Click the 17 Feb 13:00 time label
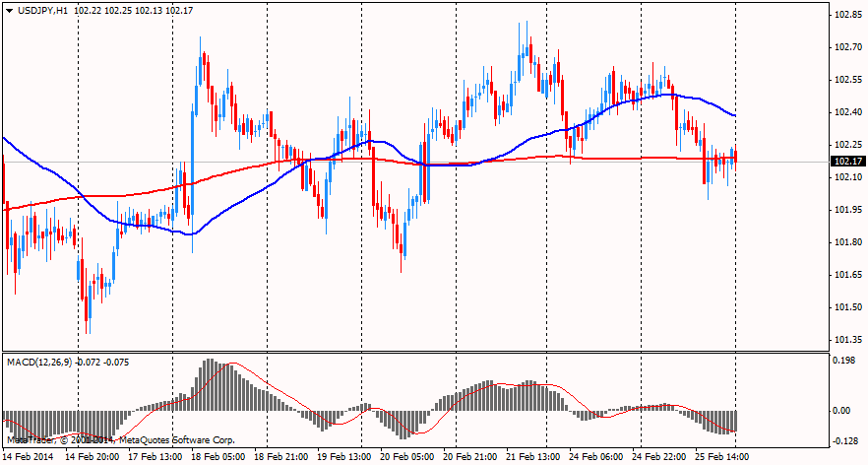The width and height of the screenshot is (868, 465). coord(157,457)
